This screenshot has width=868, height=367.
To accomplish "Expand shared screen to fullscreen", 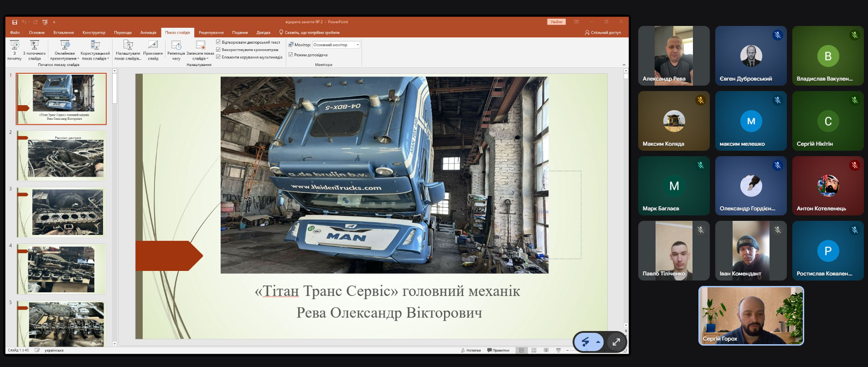I will tap(616, 342).
